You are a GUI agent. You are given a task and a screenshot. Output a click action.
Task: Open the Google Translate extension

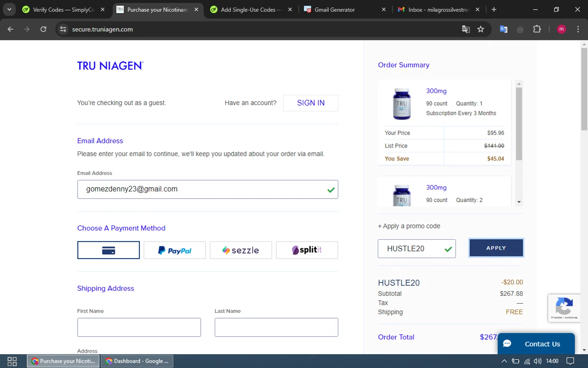click(x=504, y=29)
